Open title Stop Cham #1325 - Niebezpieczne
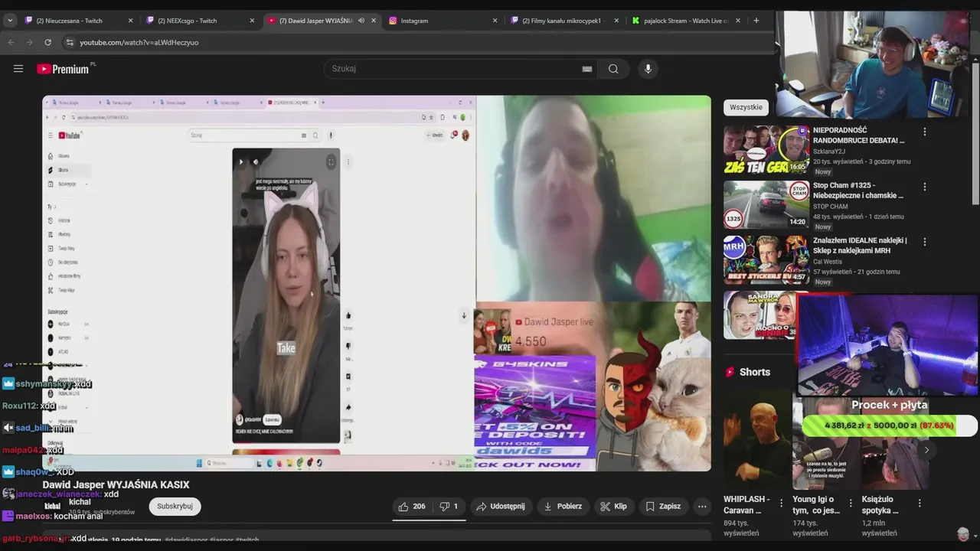This screenshot has height=551, width=980. click(x=858, y=191)
